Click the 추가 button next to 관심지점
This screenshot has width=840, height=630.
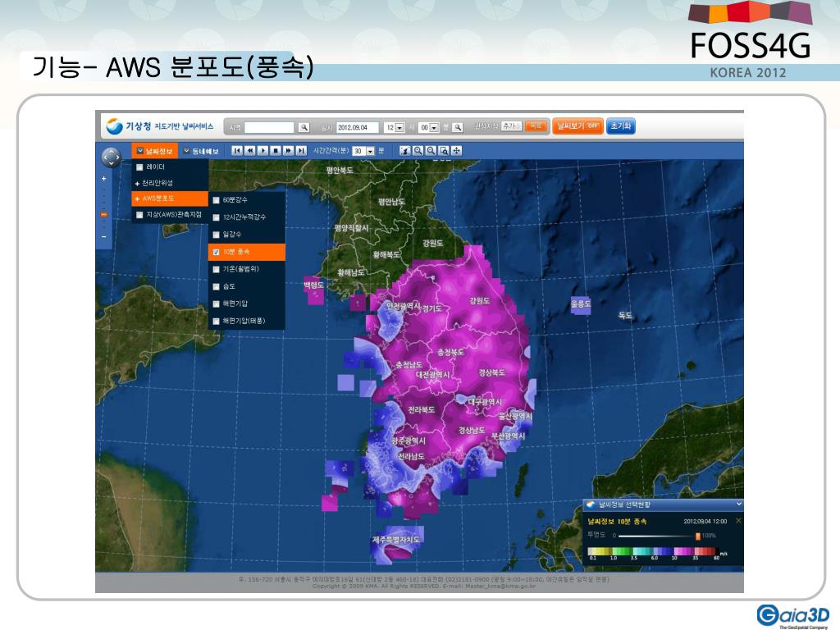tap(512, 126)
